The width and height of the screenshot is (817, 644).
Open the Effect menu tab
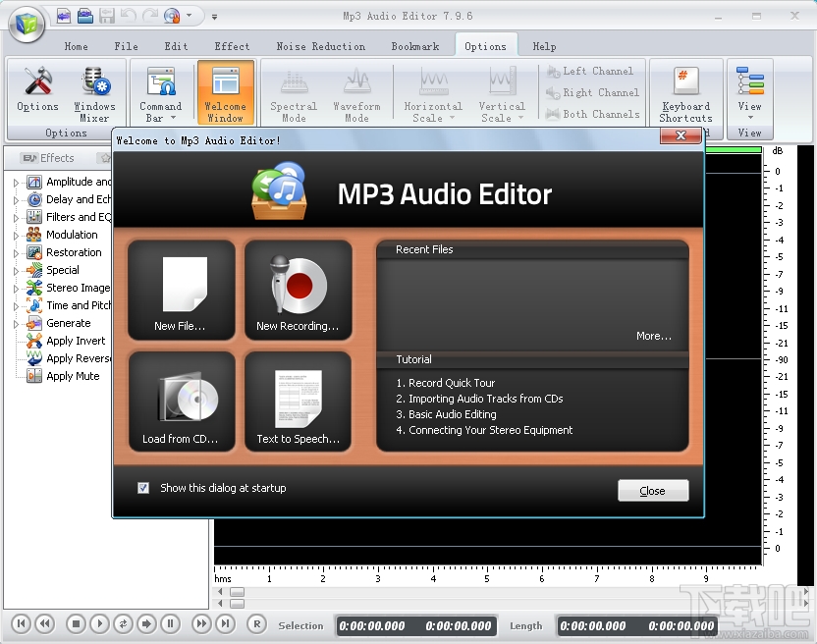point(232,45)
